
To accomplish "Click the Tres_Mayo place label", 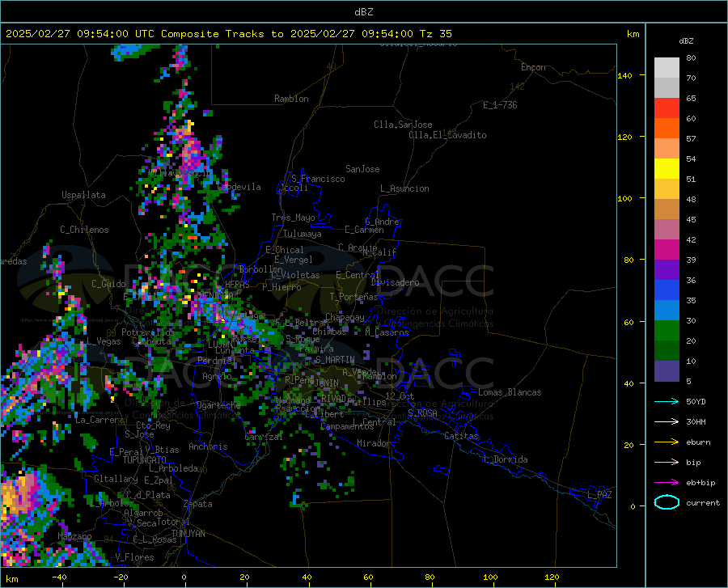I will 293,218.
